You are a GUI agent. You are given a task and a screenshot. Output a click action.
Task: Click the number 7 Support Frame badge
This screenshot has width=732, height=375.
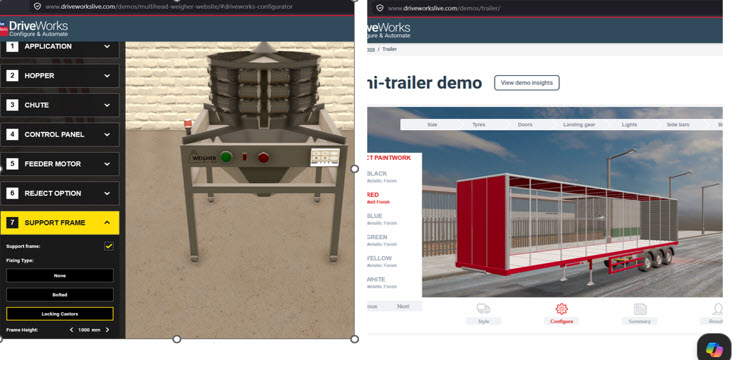tap(12, 223)
